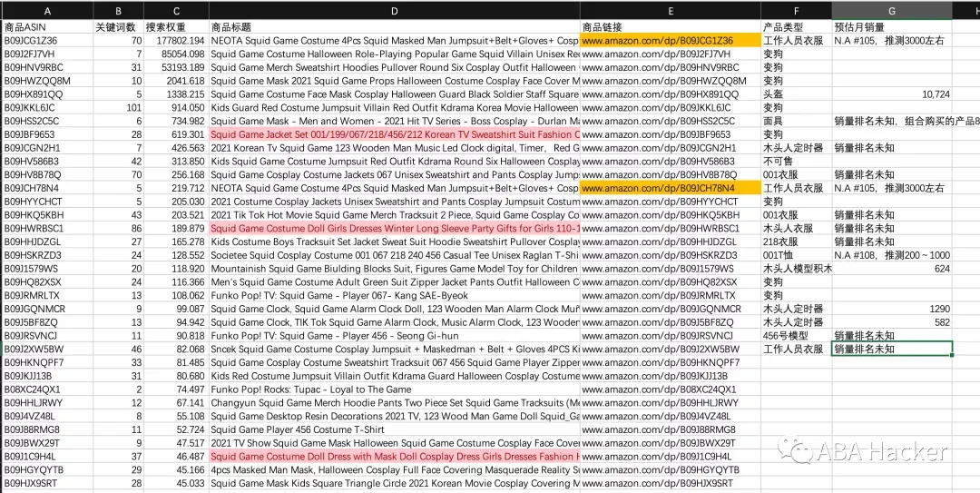Select ASIN cell B09HYYCHCT
Screen dimensions: 980x493
coord(47,202)
